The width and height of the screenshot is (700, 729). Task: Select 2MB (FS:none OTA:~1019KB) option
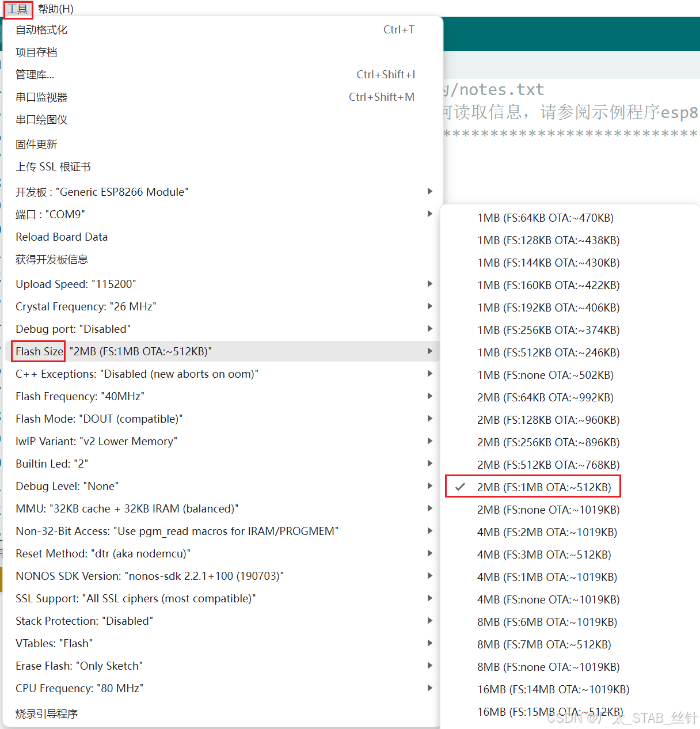[x=570, y=510]
